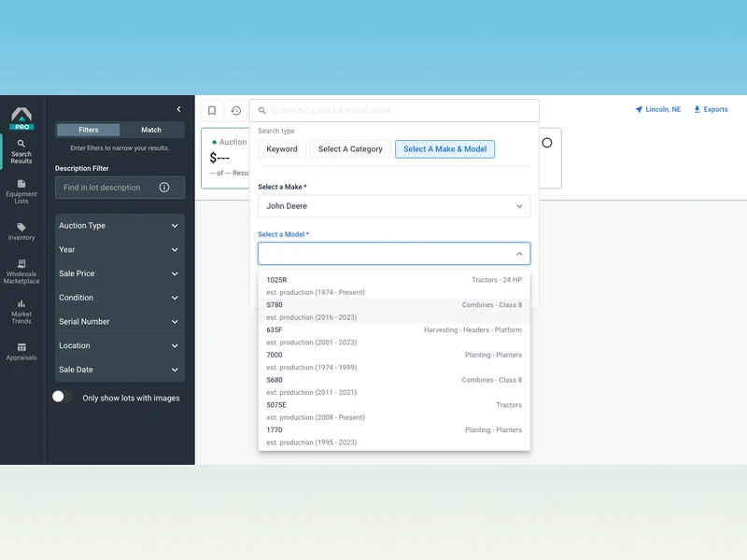Click 'est. production (2008 - Present)' text
The image size is (747, 560).
316,417
